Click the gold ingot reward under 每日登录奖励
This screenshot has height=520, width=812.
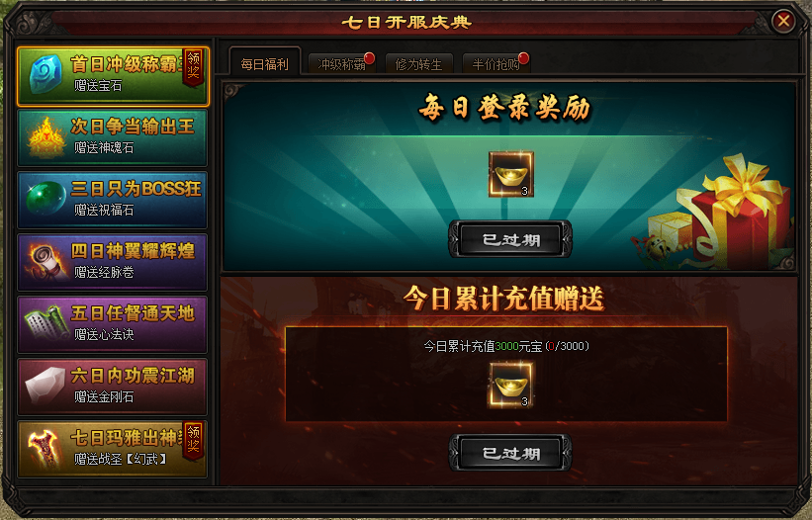[x=511, y=174]
